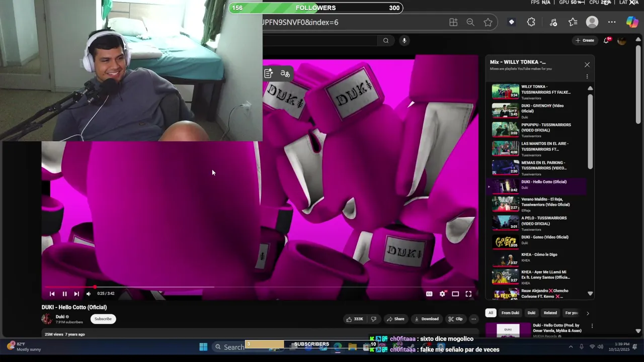644x362 pixels.
Task: Open Windows Start menu
Action: point(203,347)
